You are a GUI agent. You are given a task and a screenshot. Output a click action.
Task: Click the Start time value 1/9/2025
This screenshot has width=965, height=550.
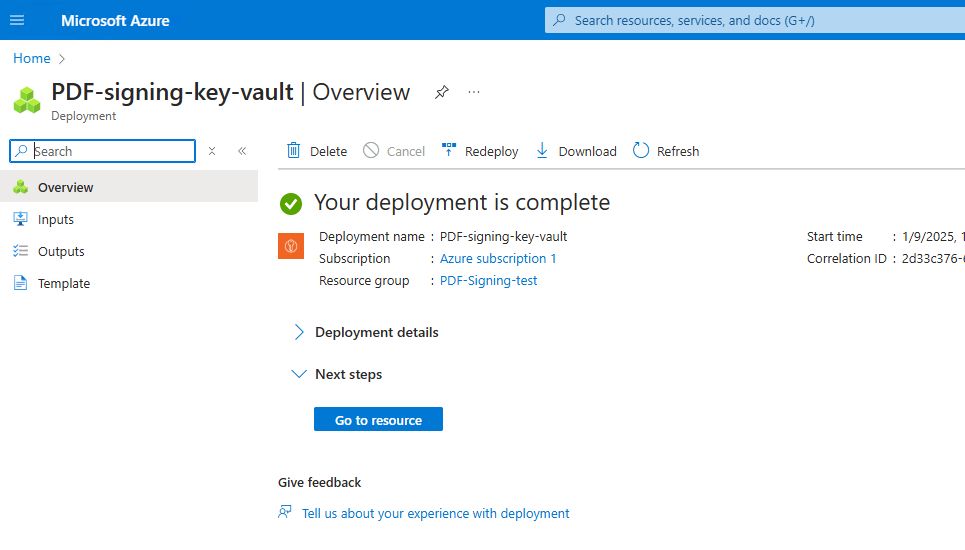point(933,236)
